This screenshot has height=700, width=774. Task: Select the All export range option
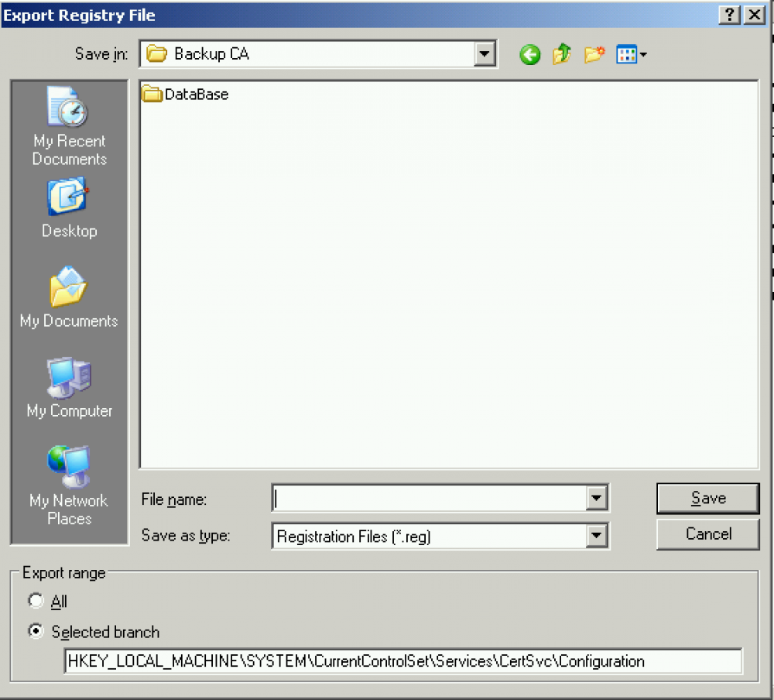tap(36, 601)
